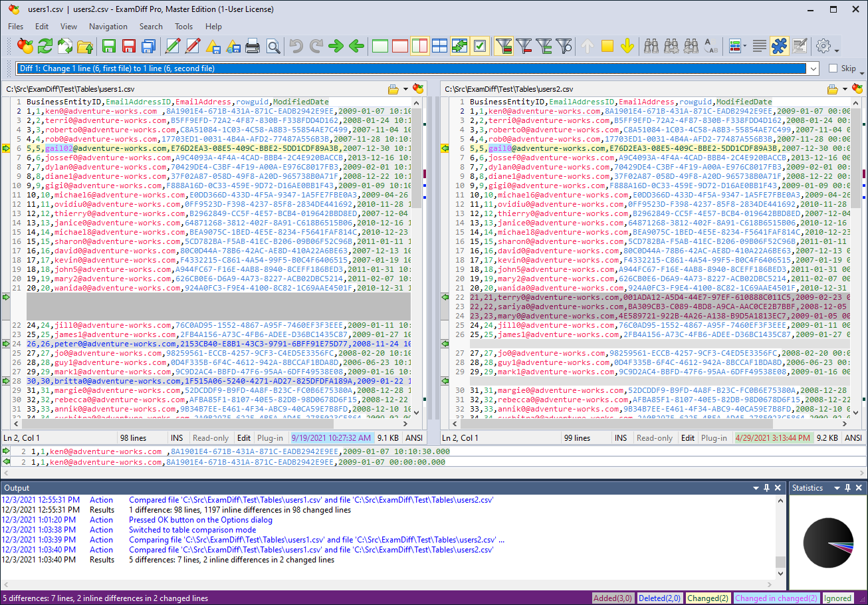Open Print Preview magnifier page icon

[x=272, y=46]
